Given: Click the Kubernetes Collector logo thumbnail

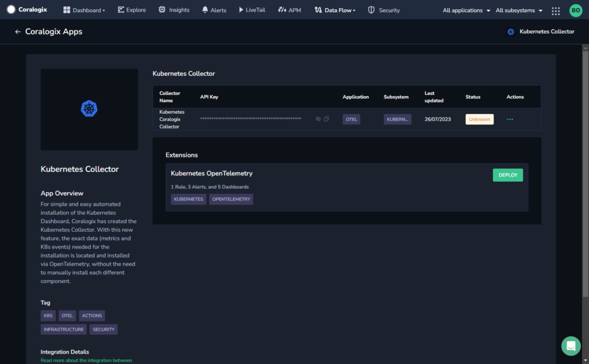Looking at the screenshot, I should point(89,109).
